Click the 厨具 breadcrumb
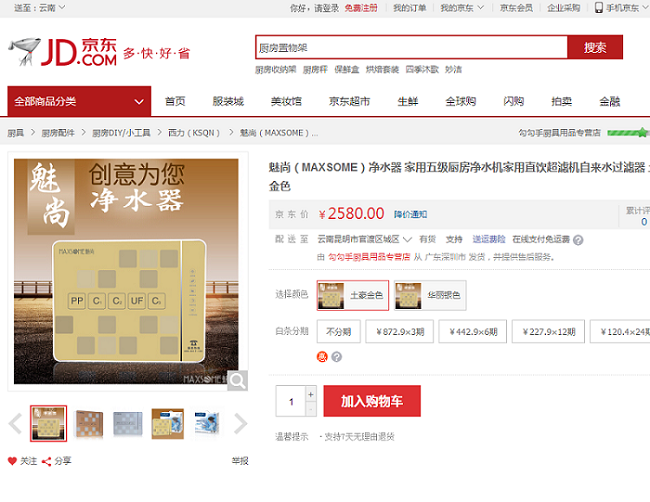Screen dimensions: 650x502 (x=15, y=133)
